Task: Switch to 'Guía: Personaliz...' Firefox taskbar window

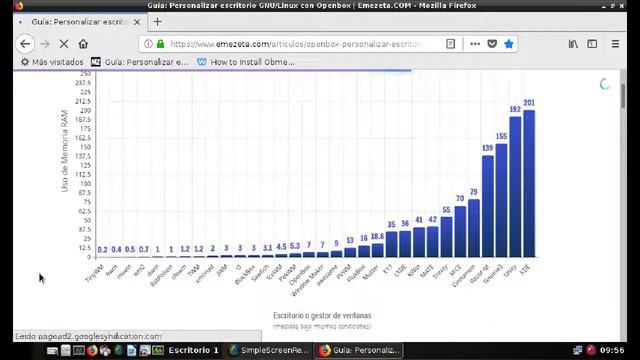Action: (360, 350)
